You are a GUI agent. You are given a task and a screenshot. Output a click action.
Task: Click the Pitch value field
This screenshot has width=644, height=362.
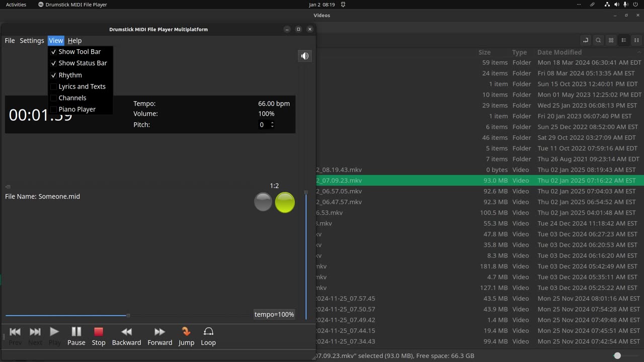point(264,125)
